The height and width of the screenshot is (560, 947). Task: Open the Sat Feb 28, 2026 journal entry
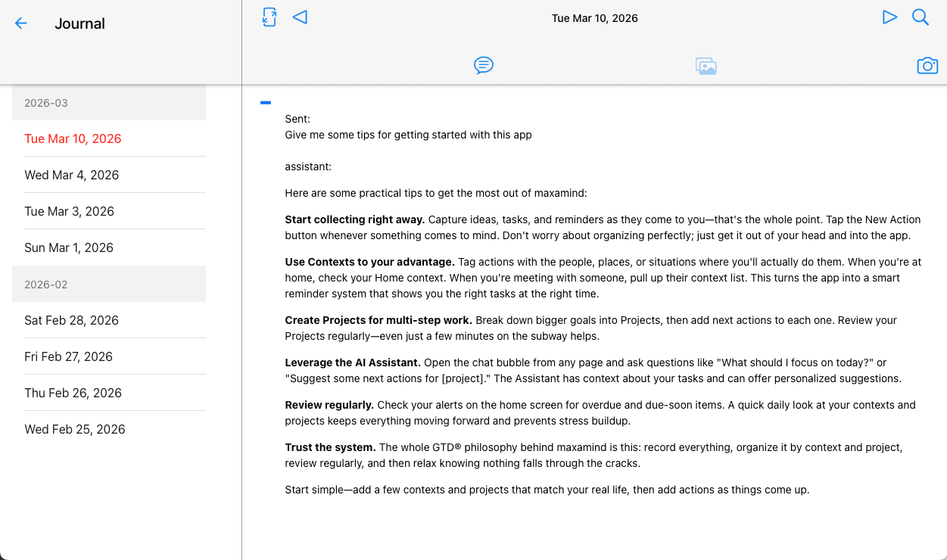71,320
